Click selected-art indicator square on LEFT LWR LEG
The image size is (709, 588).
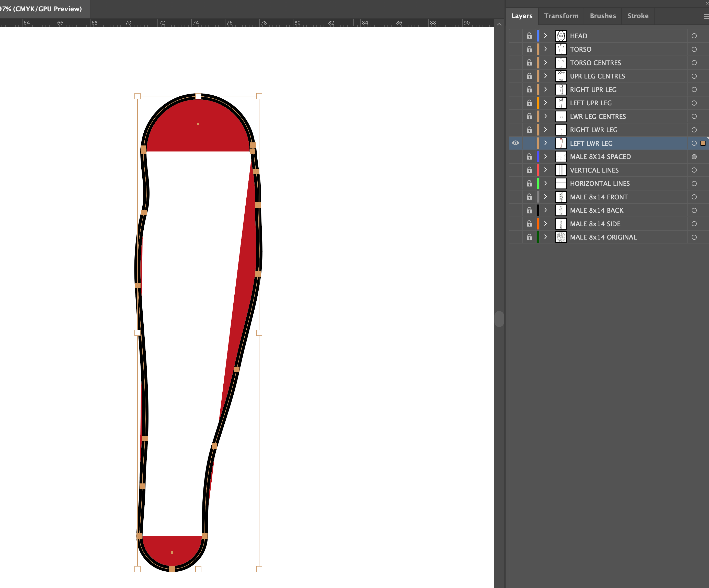pos(703,143)
